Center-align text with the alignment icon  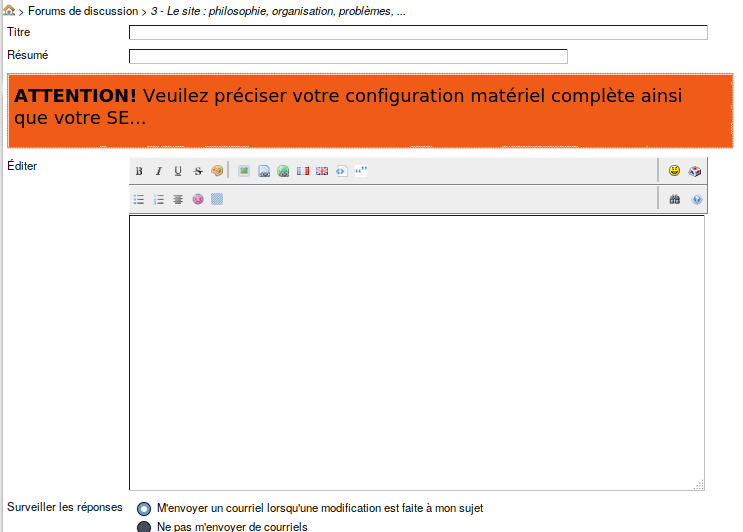178,199
